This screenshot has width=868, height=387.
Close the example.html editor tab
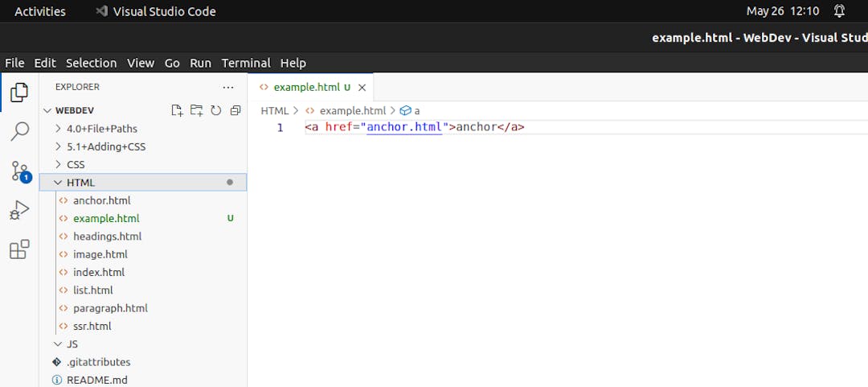click(x=362, y=88)
